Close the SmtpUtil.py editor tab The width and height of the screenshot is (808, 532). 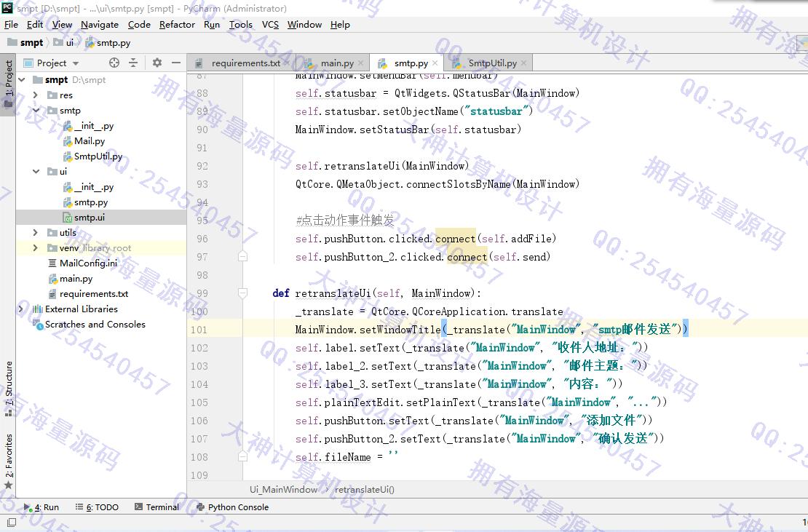[523, 63]
